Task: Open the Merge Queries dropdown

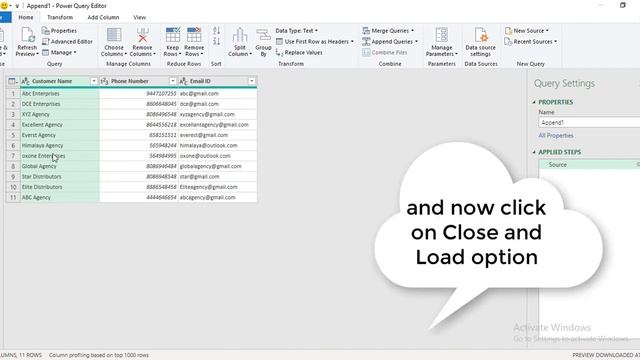Action: [388, 31]
